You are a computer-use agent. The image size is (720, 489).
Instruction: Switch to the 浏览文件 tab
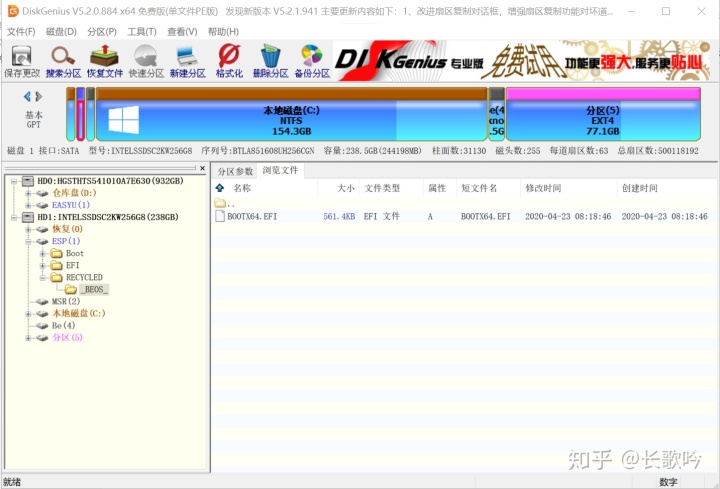[280, 170]
